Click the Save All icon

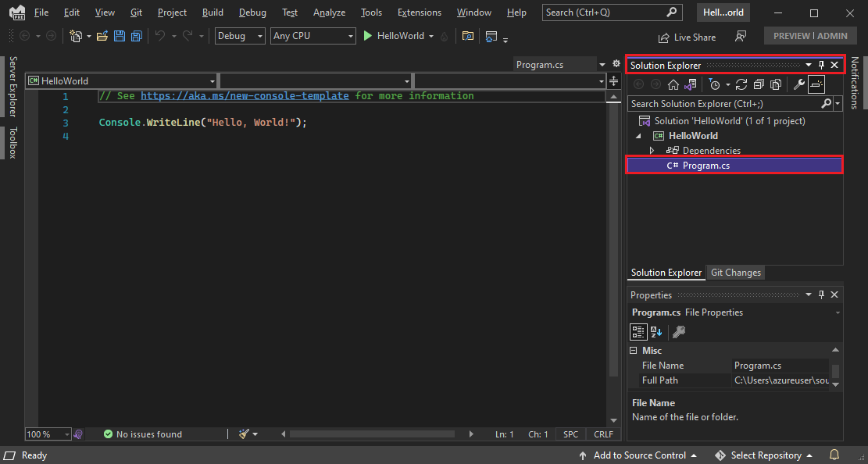[x=136, y=36]
